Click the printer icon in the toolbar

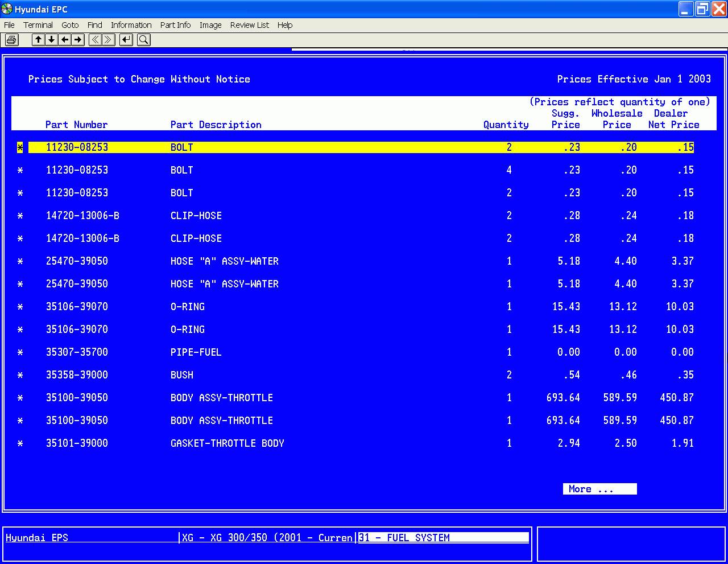11,39
